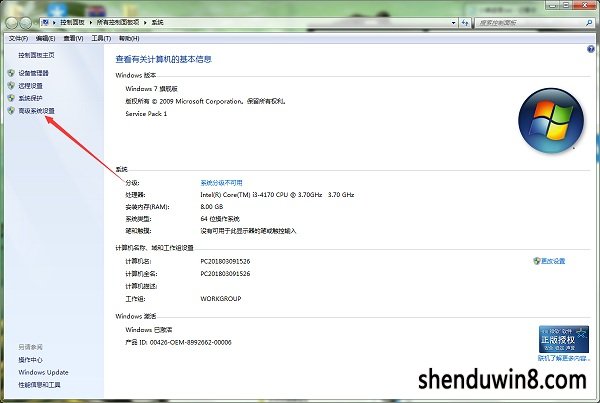Expand the arrow before 控制面板 in the breadcrumb
600x403 pixels.
[x=54, y=23]
